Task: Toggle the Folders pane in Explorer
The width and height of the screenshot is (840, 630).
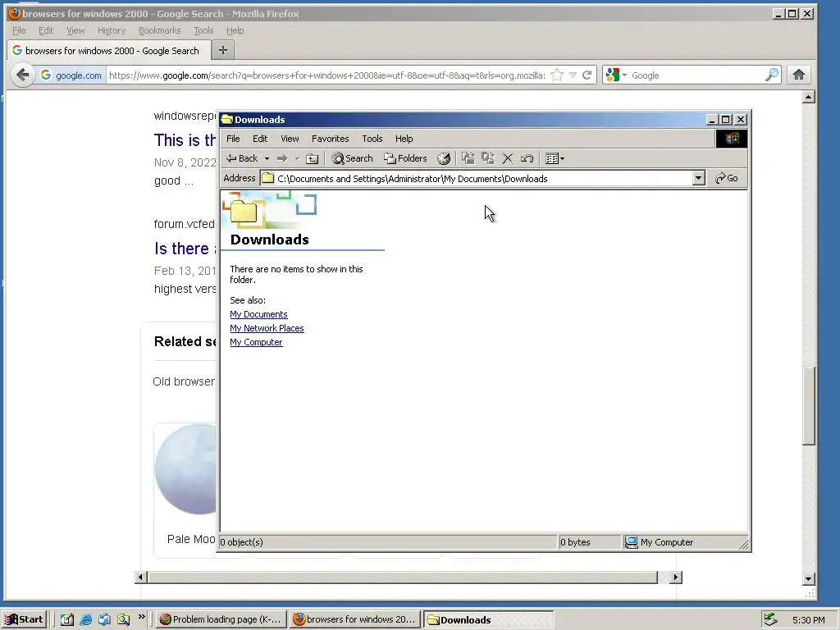Action: click(405, 158)
